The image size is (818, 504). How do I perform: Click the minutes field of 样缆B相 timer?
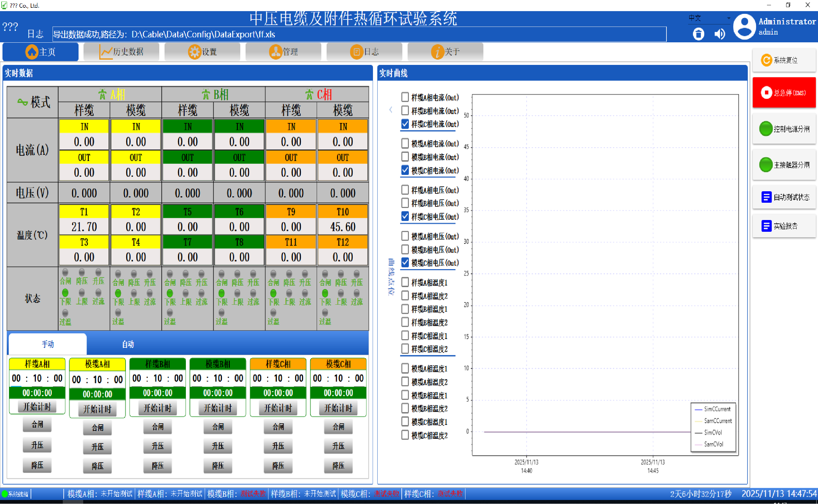click(x=157, y=378)
